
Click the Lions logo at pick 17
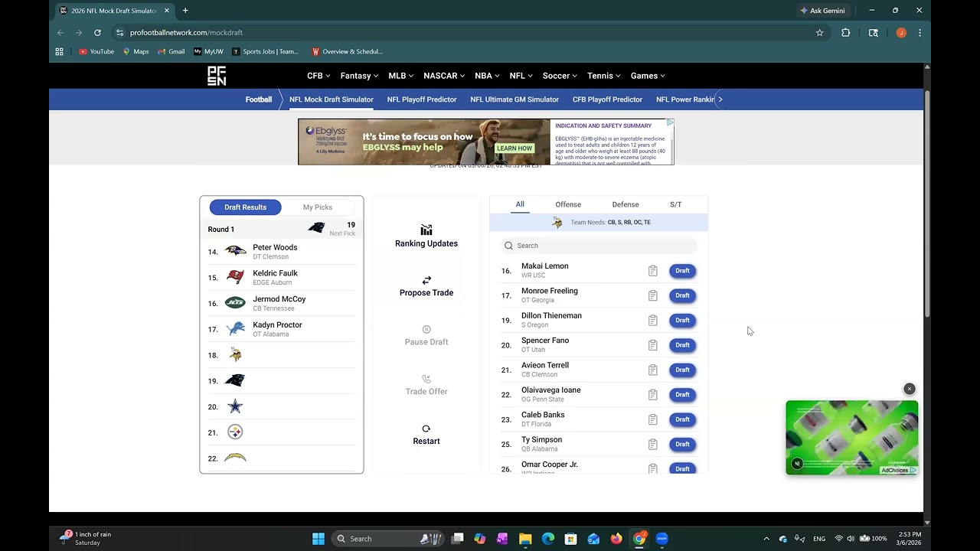tap(235, 329)
